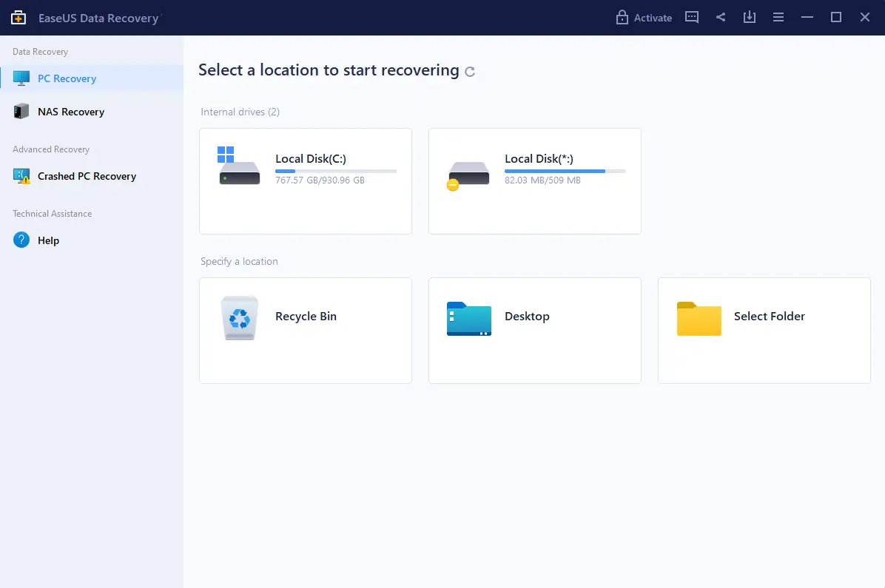Click the Technical Assistance section label

(52, 213)
